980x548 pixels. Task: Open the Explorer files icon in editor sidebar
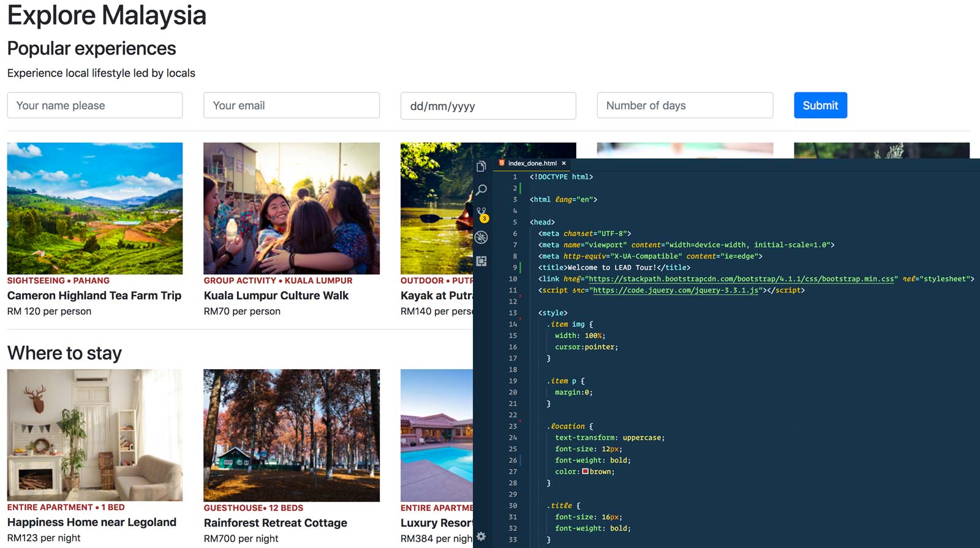pos(481,167)
